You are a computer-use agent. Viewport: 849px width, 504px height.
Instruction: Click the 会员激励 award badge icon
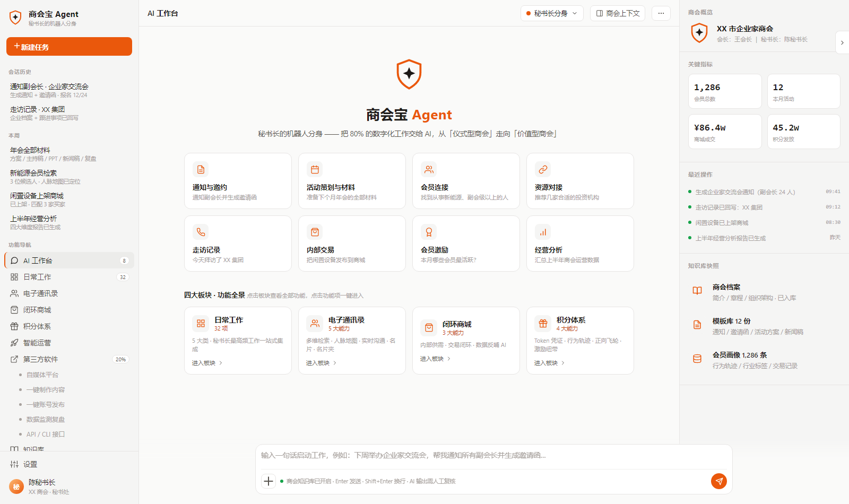pyautogui.click(x=429, y=232)
